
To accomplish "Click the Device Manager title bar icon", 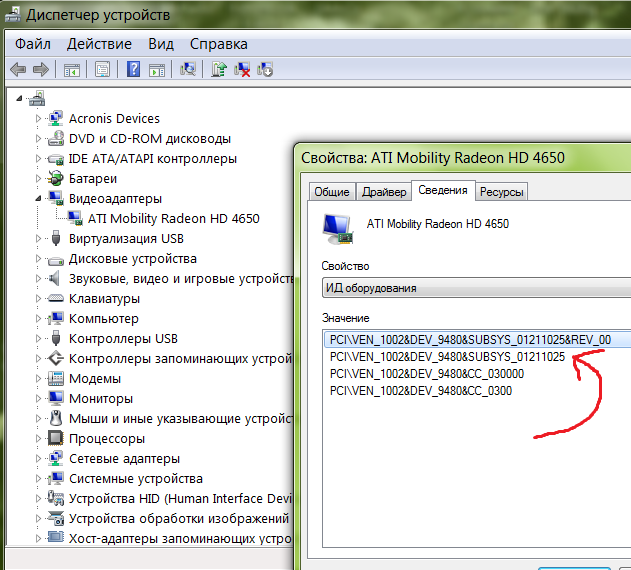I will [13, 15].
